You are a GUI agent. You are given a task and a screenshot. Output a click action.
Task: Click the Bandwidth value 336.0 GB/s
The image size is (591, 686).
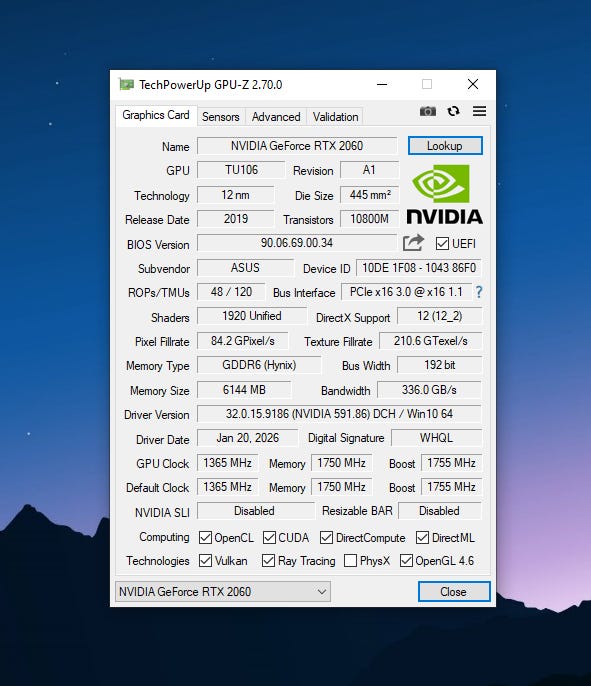coord(429,390)
